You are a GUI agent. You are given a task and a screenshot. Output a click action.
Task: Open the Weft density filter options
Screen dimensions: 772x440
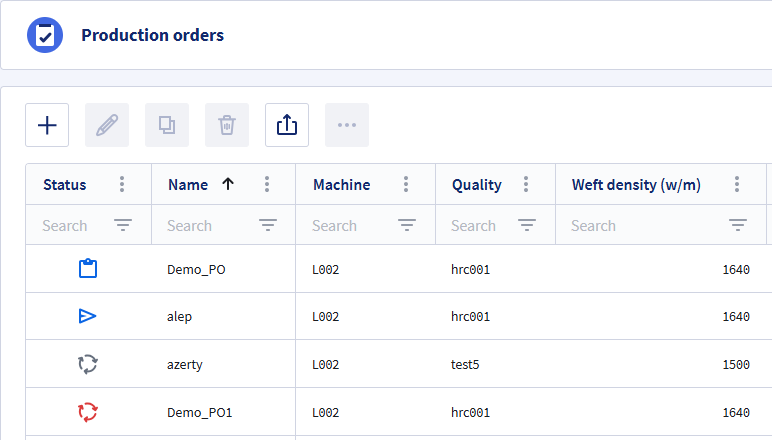tap(738, 225)
